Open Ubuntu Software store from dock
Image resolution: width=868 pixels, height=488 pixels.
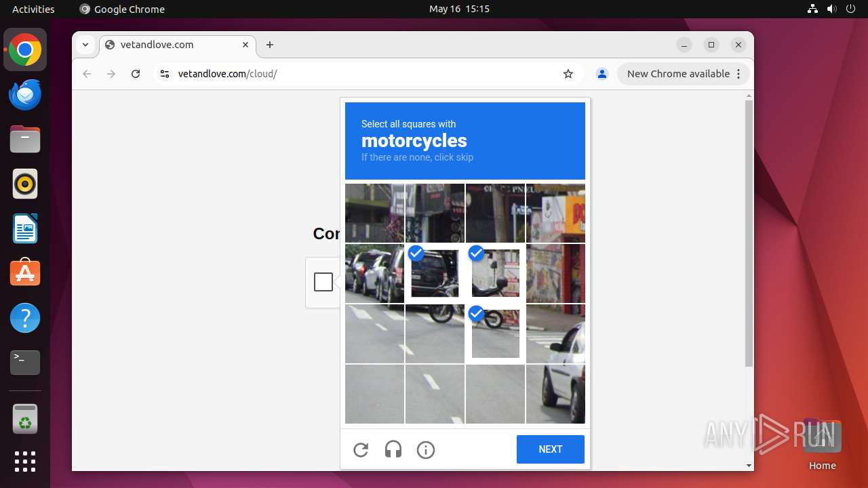pyautogui.click(x=25, y=273)
